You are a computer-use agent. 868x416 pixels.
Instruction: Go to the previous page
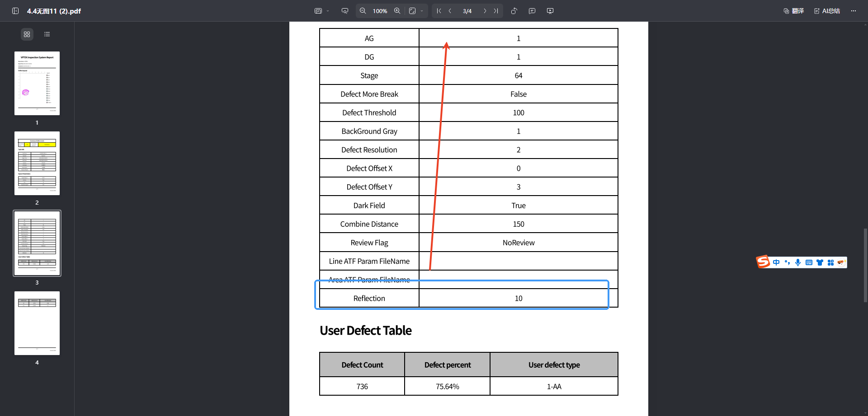pos(450,11)
